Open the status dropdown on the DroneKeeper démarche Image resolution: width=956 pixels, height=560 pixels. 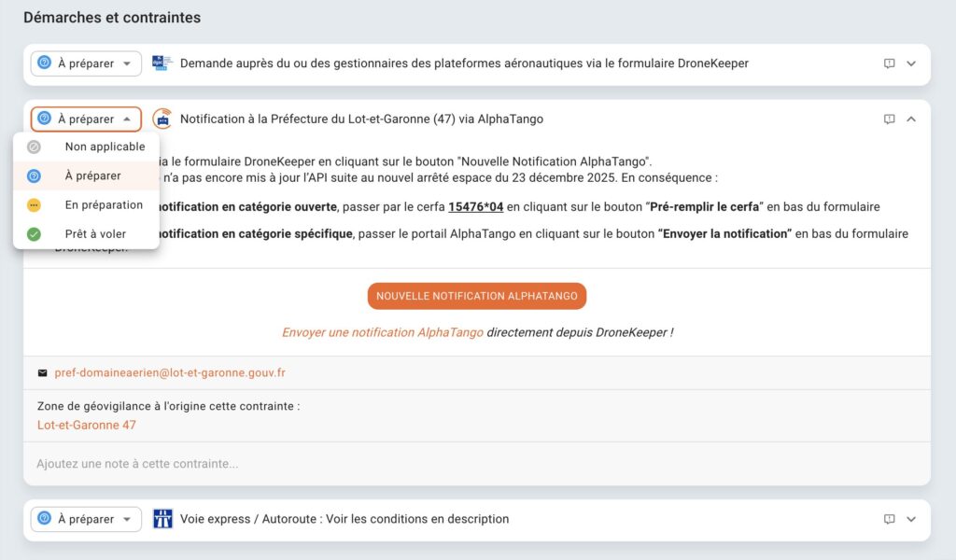point(85,63)
